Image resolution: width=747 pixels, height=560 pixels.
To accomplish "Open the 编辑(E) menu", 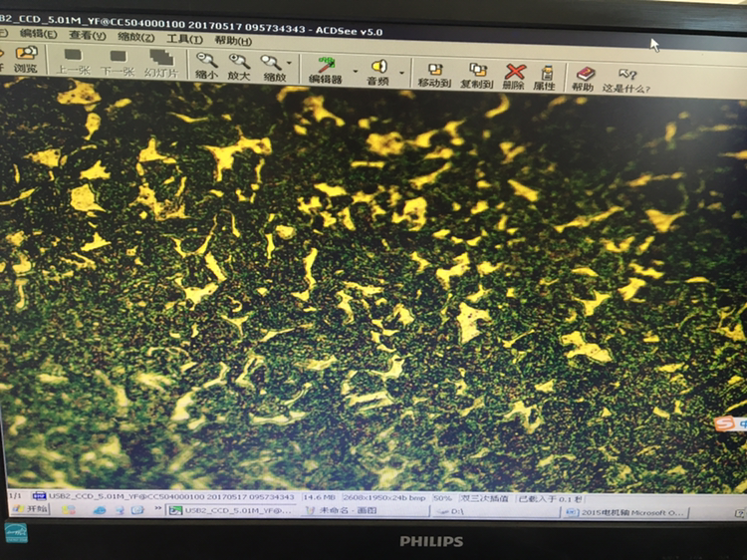I will [x=39, y=34].
